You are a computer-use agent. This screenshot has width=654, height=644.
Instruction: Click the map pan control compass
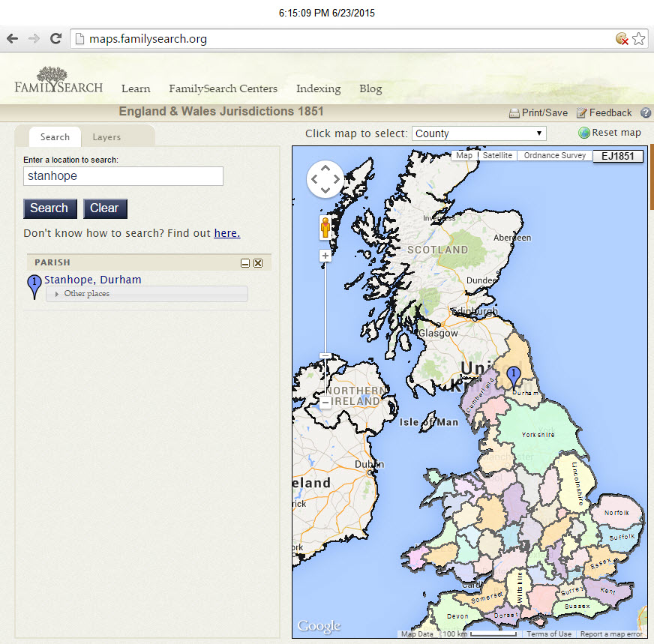click(x=325, y=180)
